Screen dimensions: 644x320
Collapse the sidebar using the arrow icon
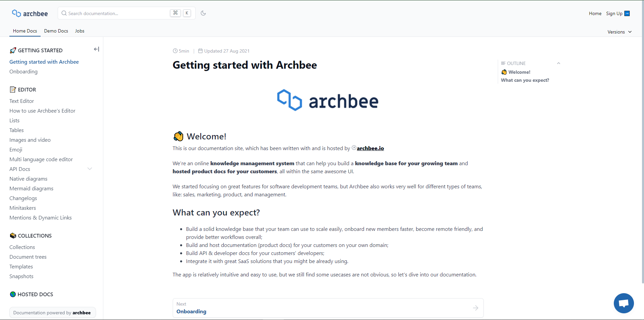[x=96, y=49]
